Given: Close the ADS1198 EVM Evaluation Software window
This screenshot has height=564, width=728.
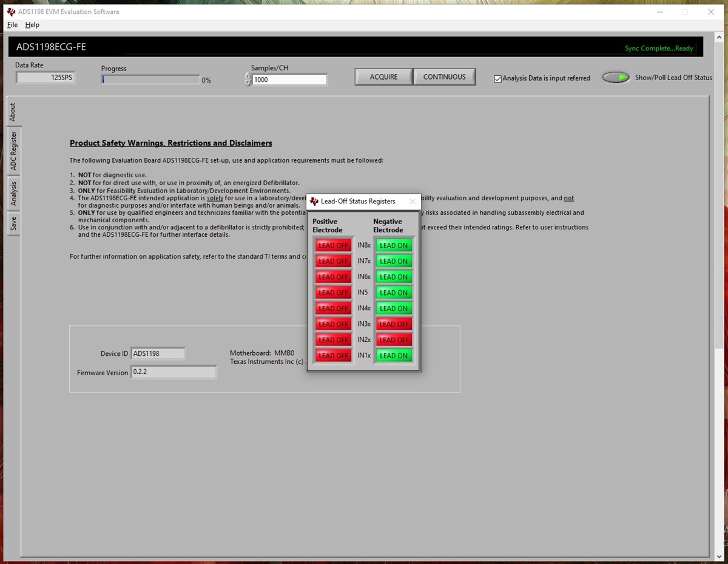Looking at the screenshot, I should click(x=711, y=12).
